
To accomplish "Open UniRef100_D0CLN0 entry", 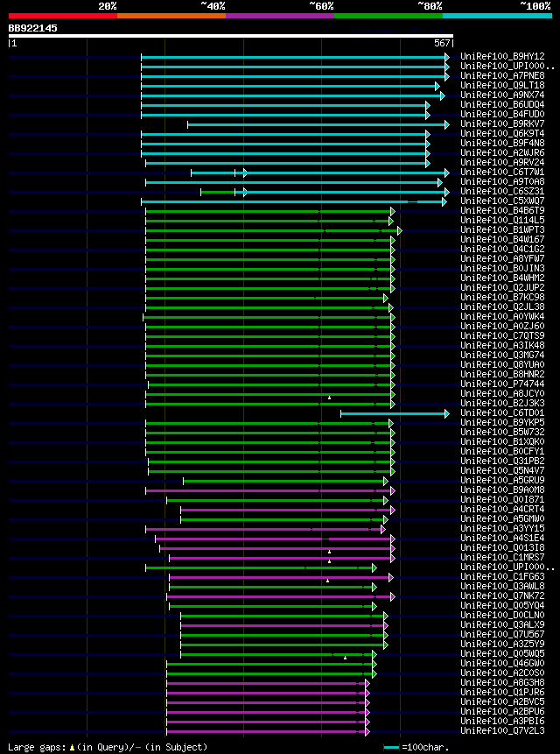I will pyautogui.click(x=502, y=615).
